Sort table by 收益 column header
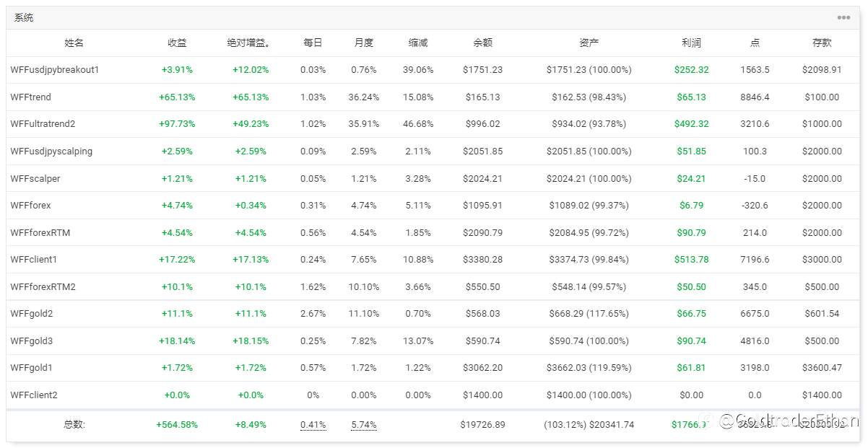 [177, 43]
